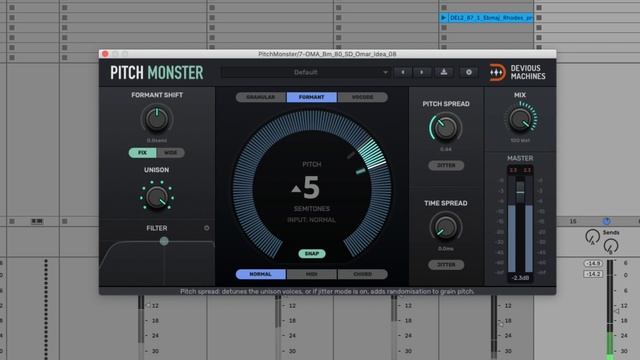
Task: Click the pitch value 5 semitones
Action: click(x=311, y=188)
